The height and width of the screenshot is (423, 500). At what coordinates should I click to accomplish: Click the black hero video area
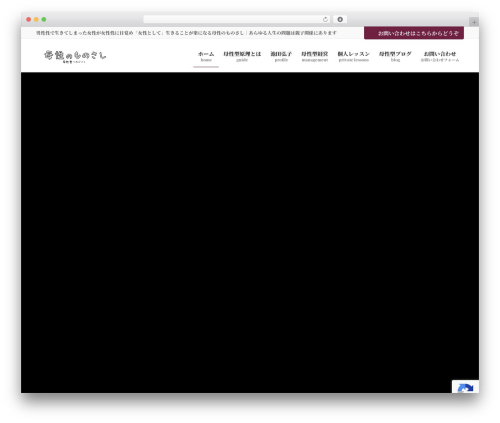250,232
